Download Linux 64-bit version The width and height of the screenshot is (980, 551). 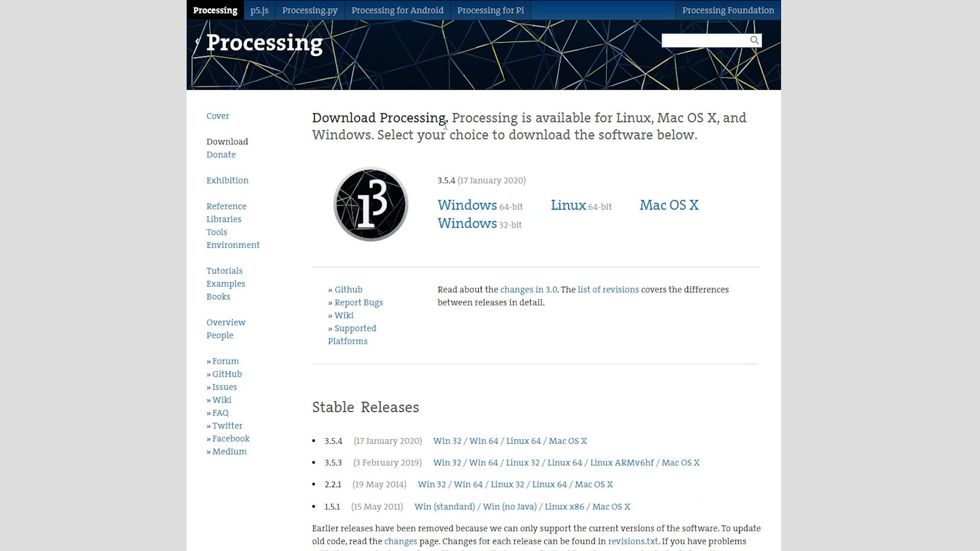[568, 205]
